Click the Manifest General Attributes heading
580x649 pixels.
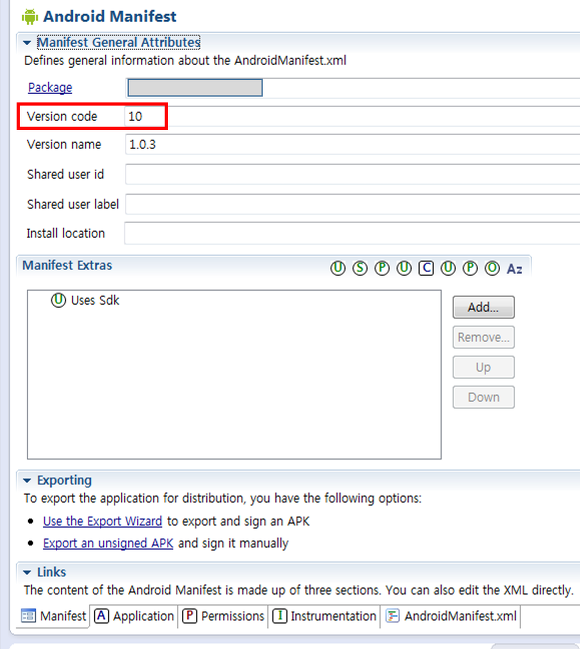coord(119,43)
